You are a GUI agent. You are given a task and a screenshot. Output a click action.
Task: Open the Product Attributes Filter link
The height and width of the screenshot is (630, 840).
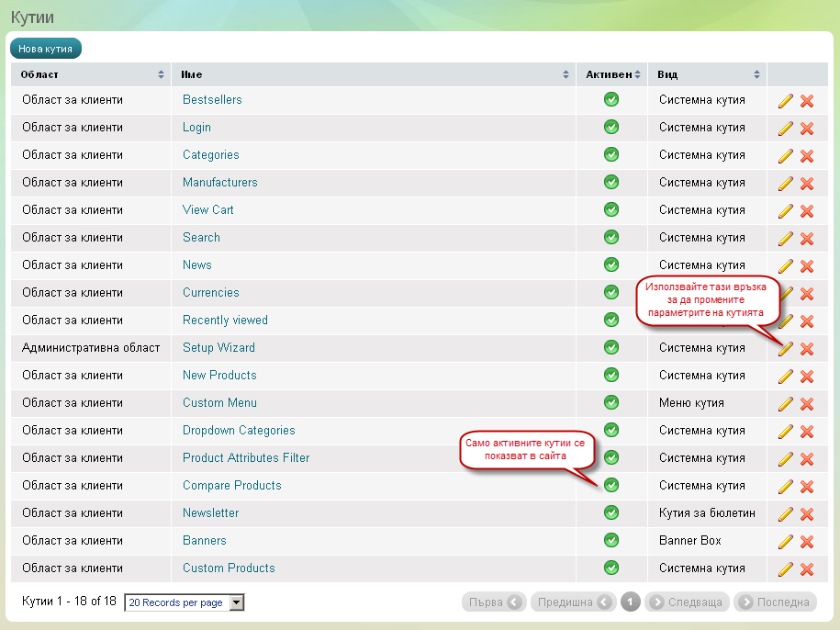pos(246,458)
